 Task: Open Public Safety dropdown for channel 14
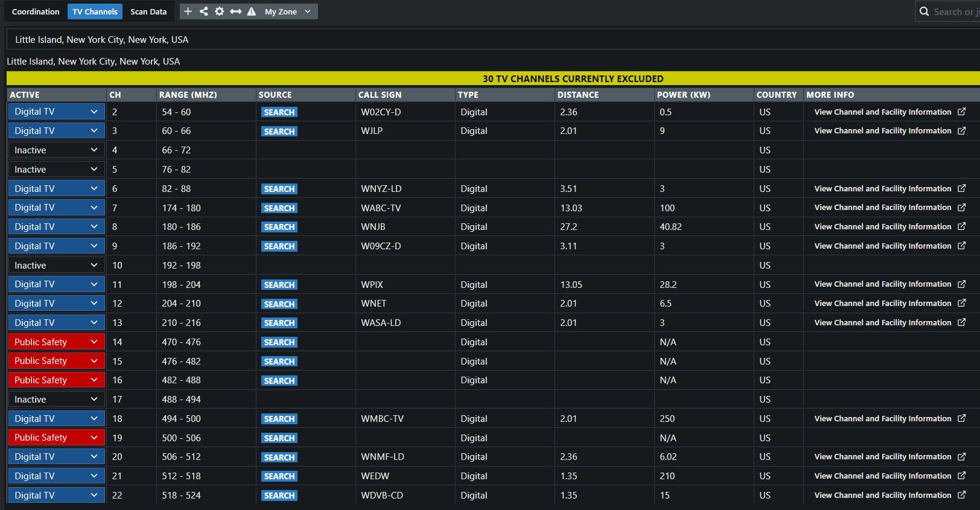pos(56,342)
